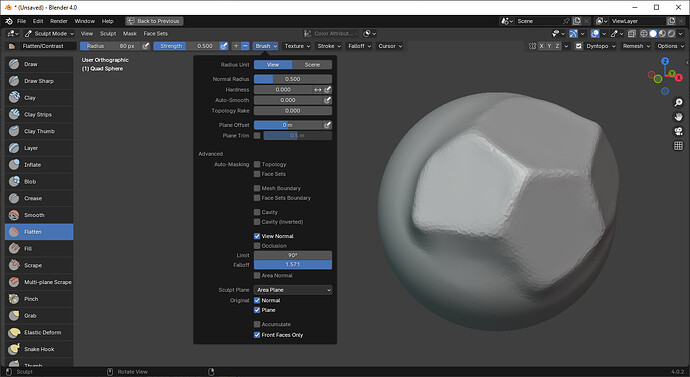Set Radius Unit to Scene
The image size is (690, 377).
tap(312, 65)
